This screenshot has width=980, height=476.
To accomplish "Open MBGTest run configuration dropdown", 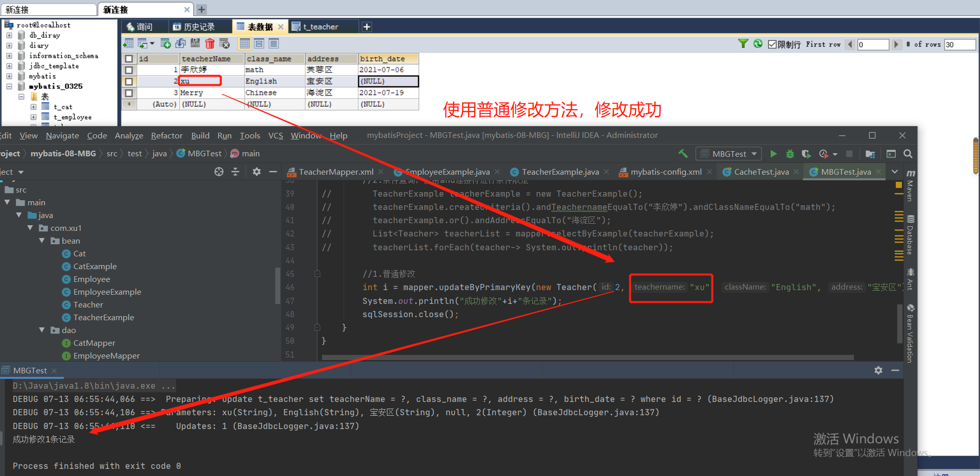I will pos(729,154).
